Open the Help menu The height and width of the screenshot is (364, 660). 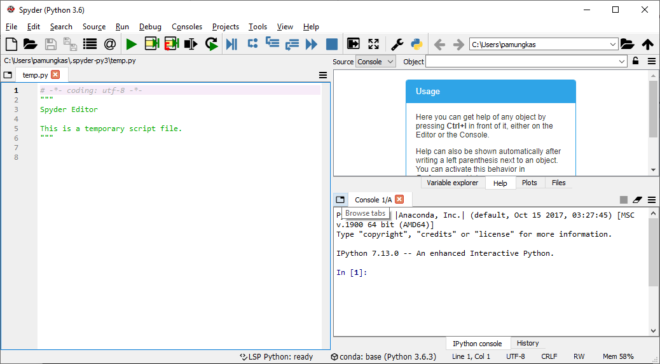click(x=311, y=27)
